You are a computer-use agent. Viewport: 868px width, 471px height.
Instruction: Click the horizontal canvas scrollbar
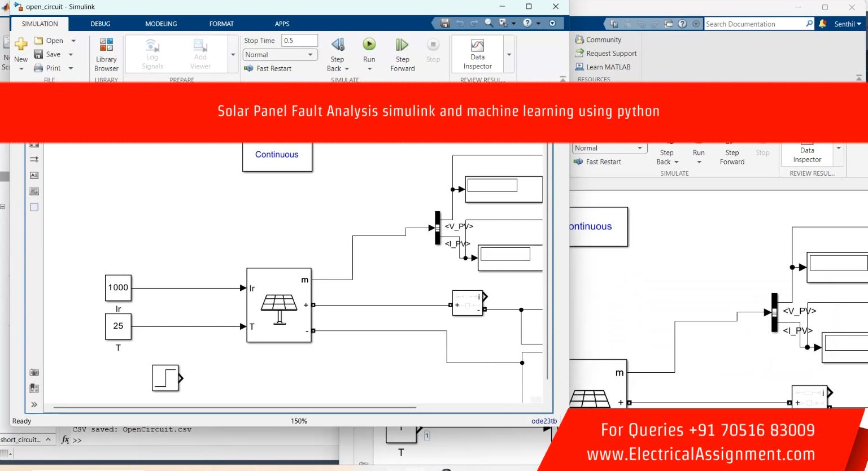coord(234,407)
